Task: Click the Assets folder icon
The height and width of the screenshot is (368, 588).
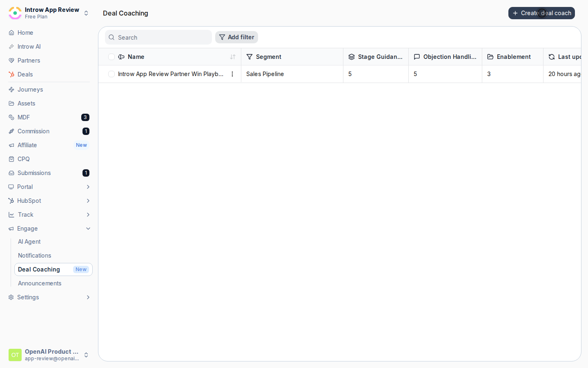Action: (11, 103)
